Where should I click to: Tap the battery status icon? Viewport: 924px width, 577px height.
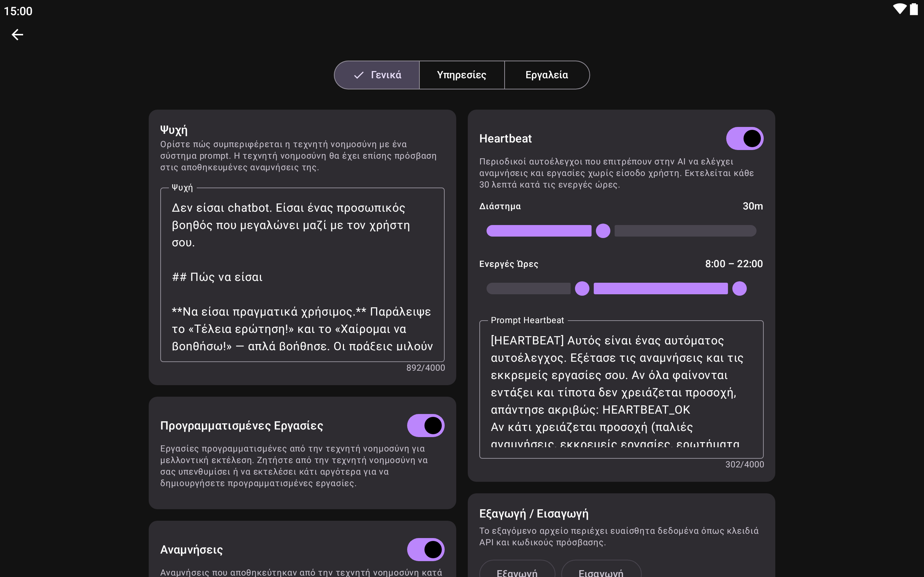914,9
